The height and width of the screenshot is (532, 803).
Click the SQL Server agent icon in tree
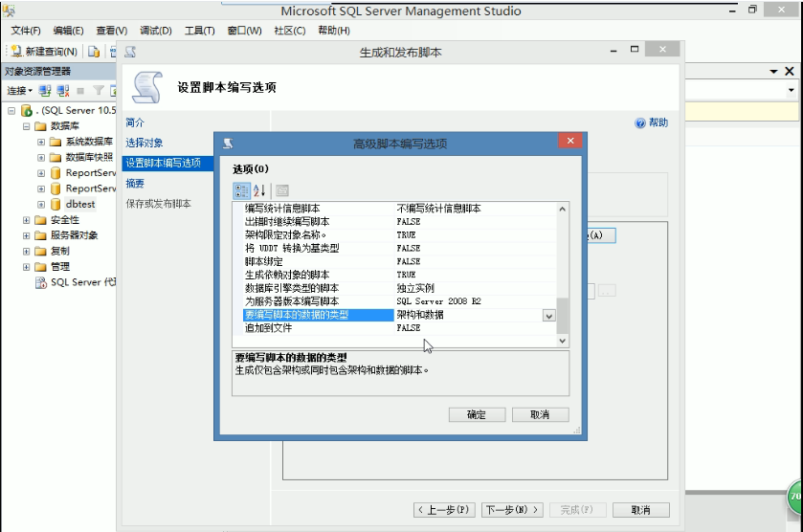[x=41, y=282]
